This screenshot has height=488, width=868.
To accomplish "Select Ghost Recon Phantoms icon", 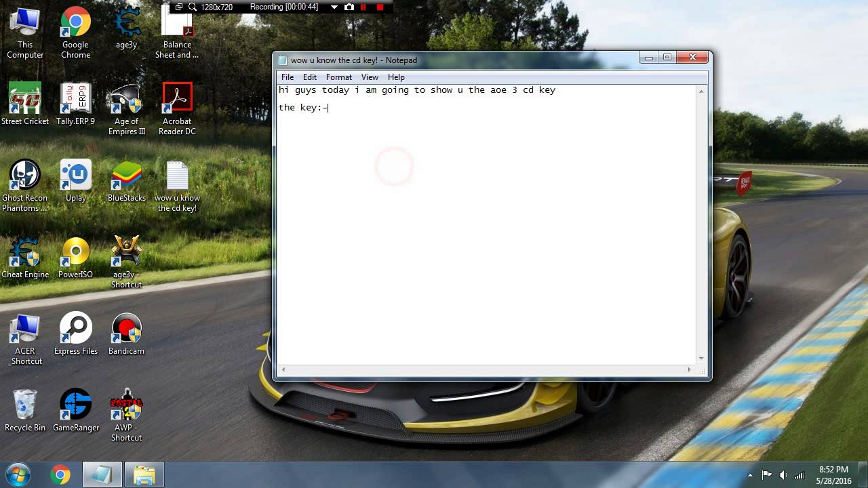I will click(25, 186).
